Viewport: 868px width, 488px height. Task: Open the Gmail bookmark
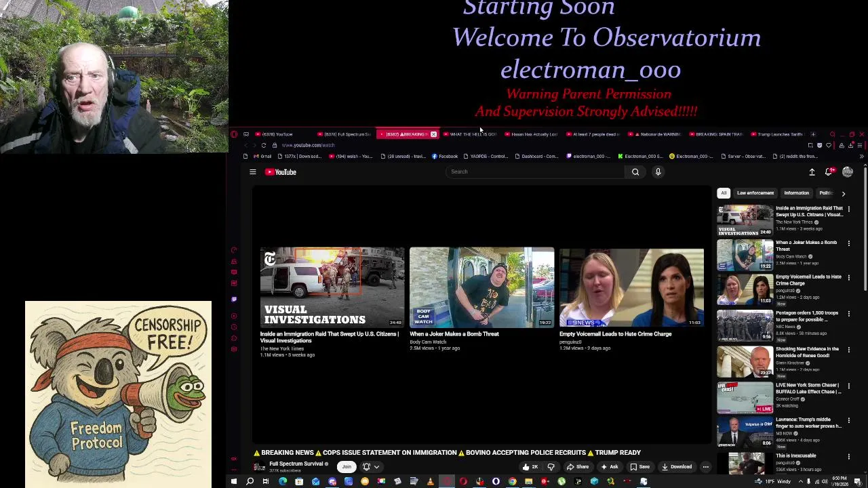tap(262, 157)
